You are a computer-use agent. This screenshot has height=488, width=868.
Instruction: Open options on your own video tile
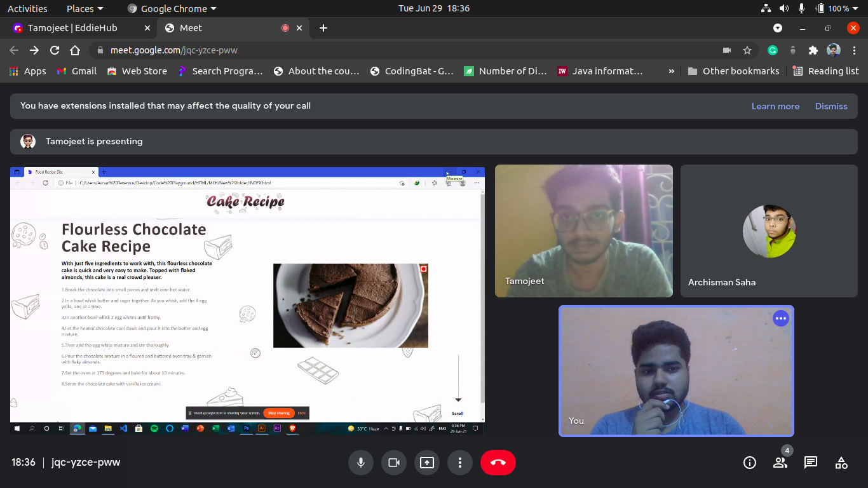pyautogui.click(x=780, y=318)
